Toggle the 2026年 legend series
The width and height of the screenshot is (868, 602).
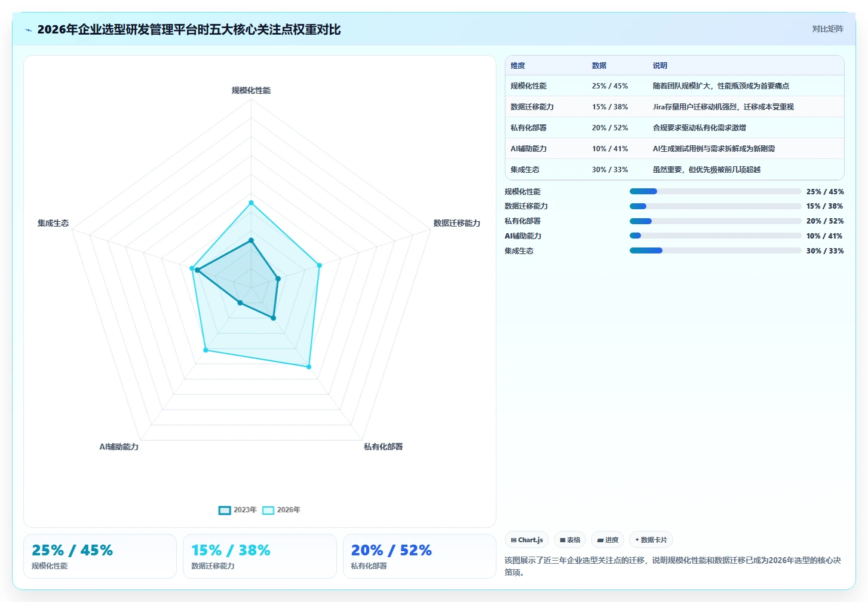coord(281,510)
